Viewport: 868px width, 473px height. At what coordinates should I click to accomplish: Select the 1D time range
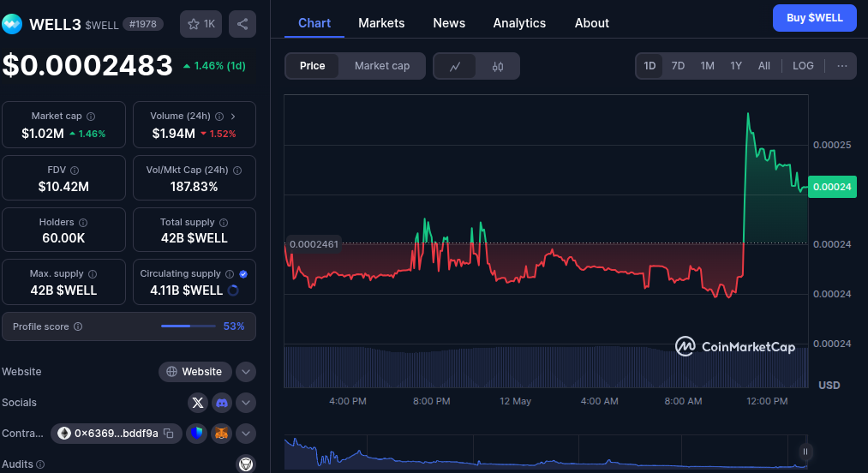tap(650, 66)
